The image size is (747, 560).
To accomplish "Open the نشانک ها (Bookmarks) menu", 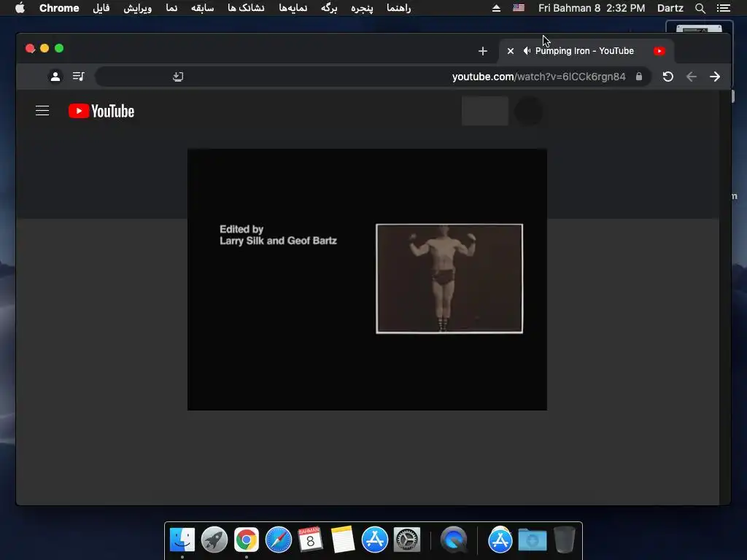I will (x=246, y=8).
